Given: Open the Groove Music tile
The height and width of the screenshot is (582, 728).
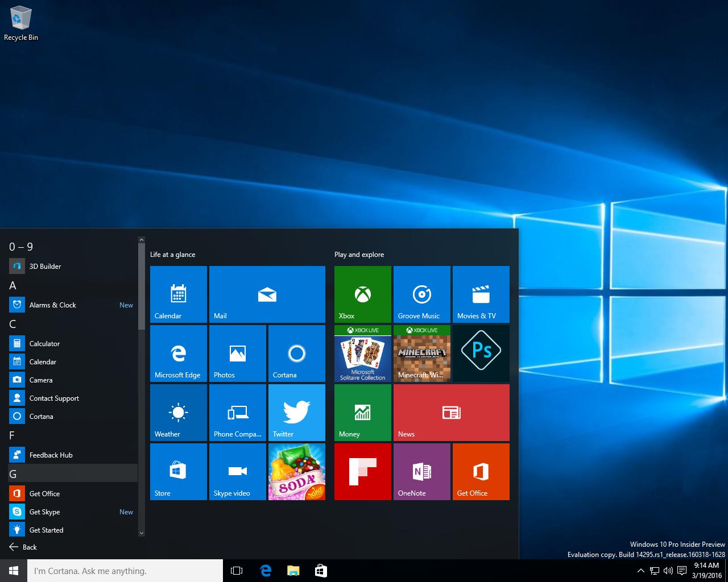Looking at the screenshot, I should [422, 294].
